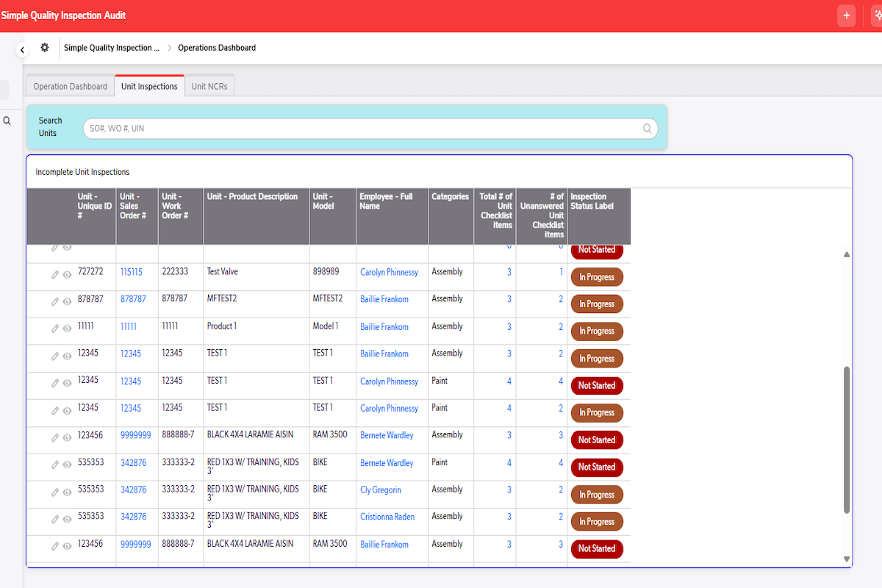Click the table scrollbar's down arrow
Viewport: 882px width, 588px height.
tap(847, 559)
